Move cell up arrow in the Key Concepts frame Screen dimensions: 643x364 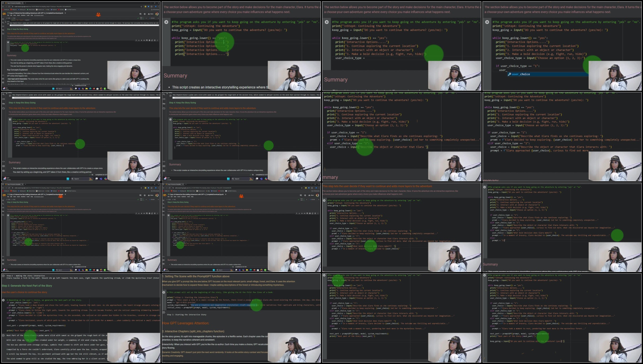[x=136, y=40]
